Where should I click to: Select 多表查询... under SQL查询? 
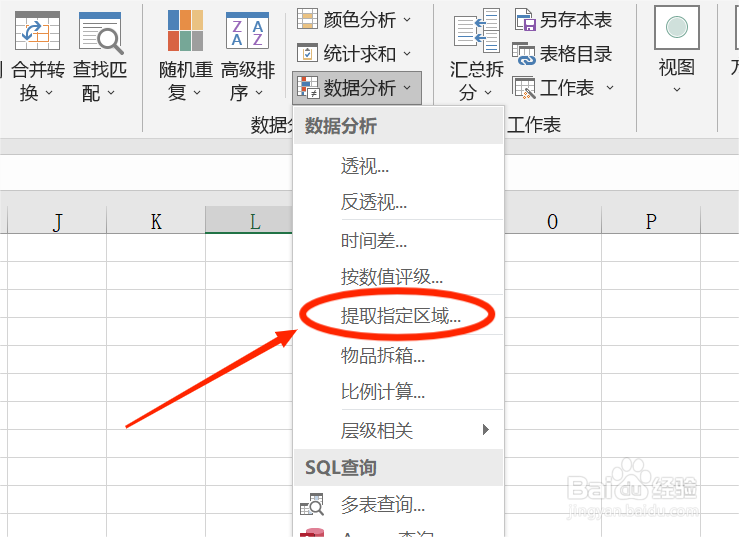tap(399, 504)
